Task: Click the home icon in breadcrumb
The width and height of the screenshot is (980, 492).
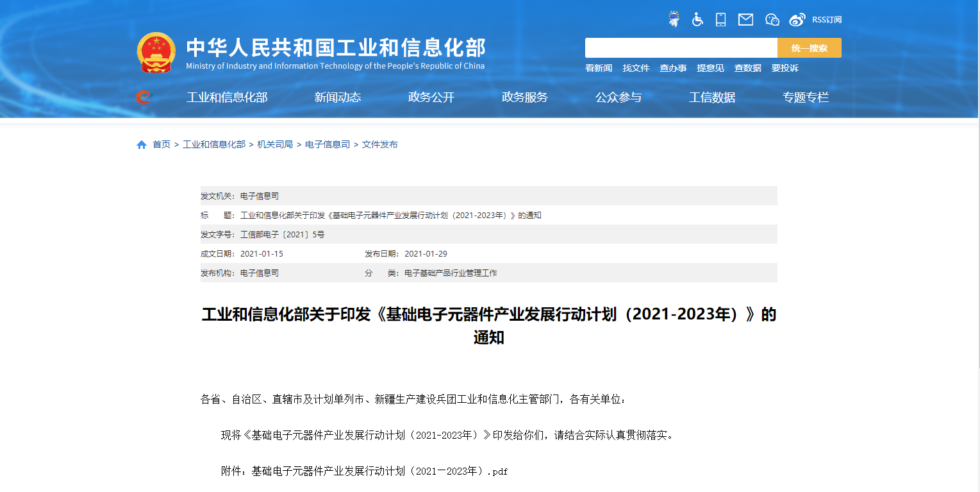Action: (x=142, y=145)
